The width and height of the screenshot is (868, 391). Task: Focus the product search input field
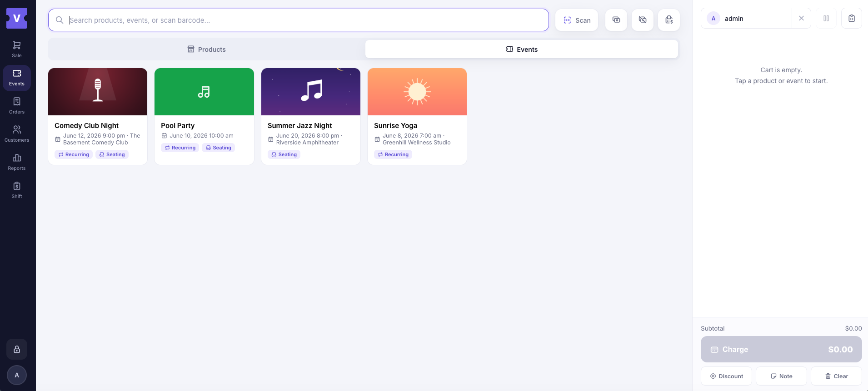tap(299, 20)
